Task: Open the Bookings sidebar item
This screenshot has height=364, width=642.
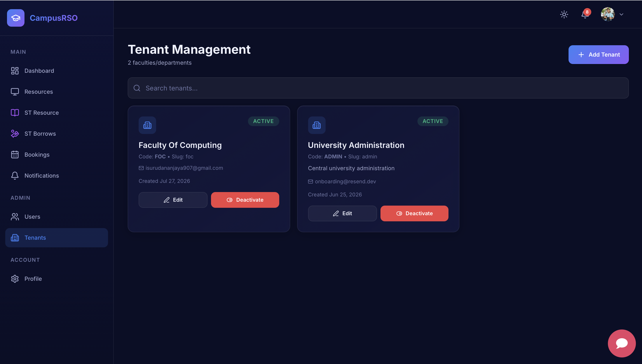Action: pos(57,154)
